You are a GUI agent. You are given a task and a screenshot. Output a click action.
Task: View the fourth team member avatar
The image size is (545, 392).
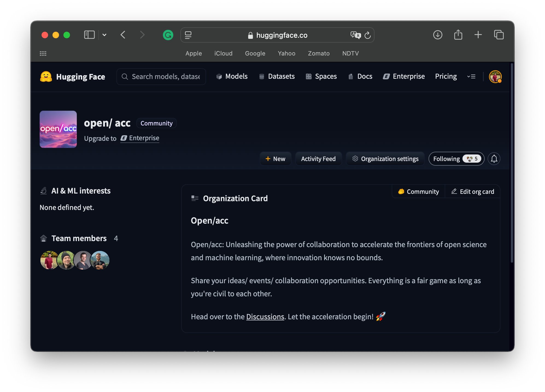[x=100, y=260]
